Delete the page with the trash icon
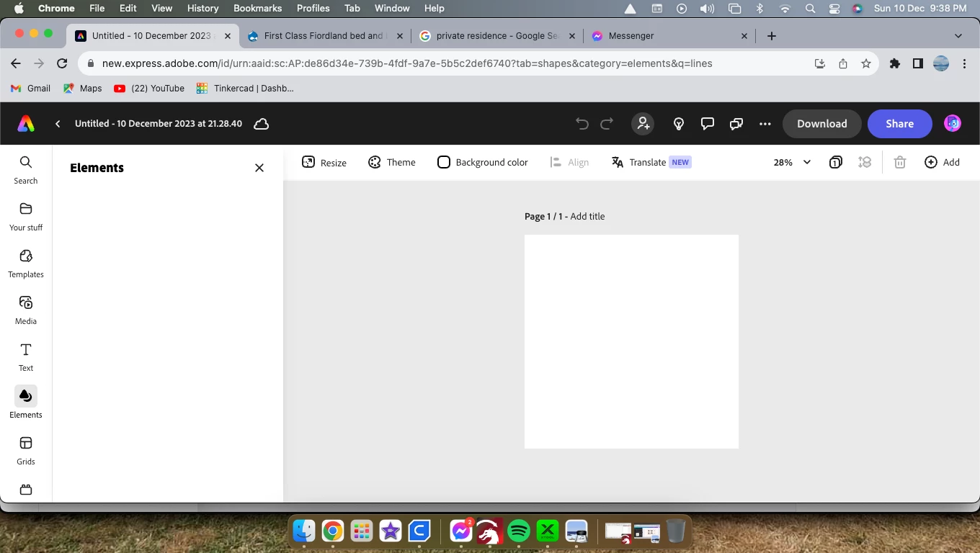 click(900, 162)
